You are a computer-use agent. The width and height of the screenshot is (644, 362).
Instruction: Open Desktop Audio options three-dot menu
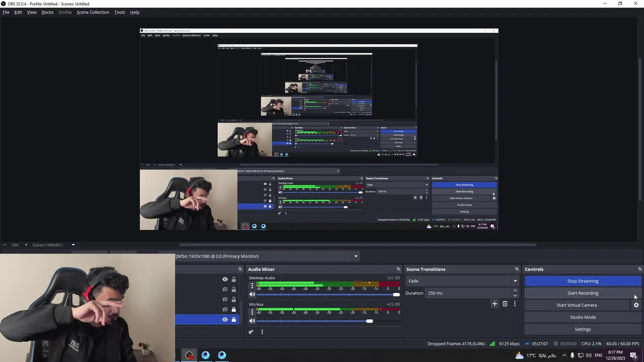pos(253,286)
